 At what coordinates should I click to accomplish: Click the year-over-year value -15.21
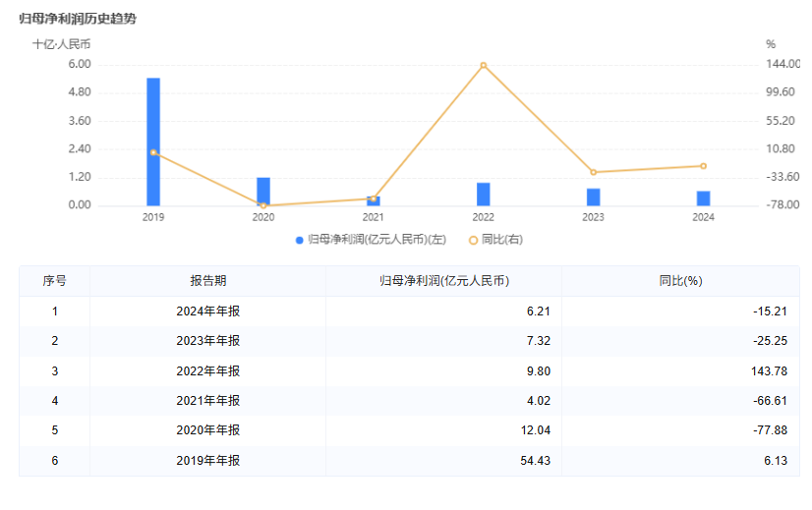(770, 312)
